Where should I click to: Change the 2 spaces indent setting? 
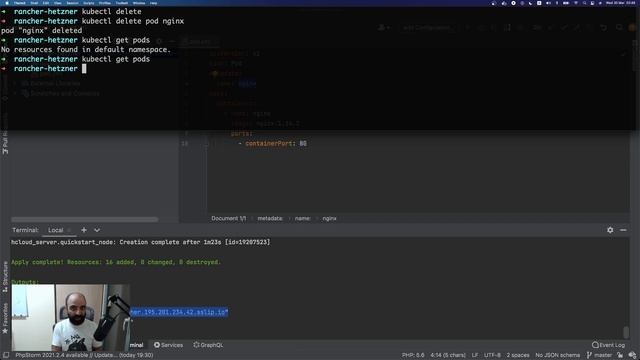tap(518, 355)
